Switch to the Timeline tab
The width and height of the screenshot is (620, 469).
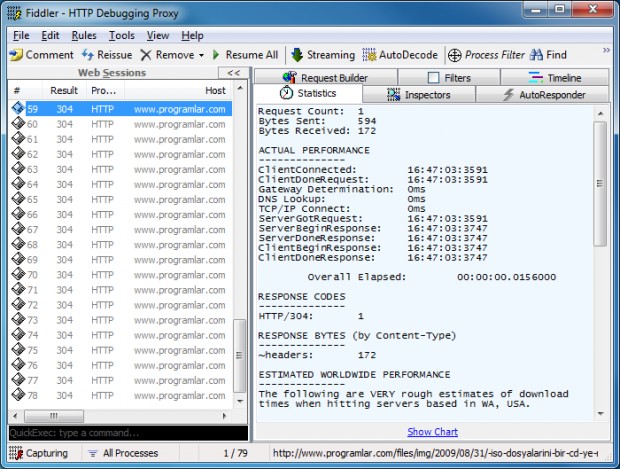click(x=555, y=78)
